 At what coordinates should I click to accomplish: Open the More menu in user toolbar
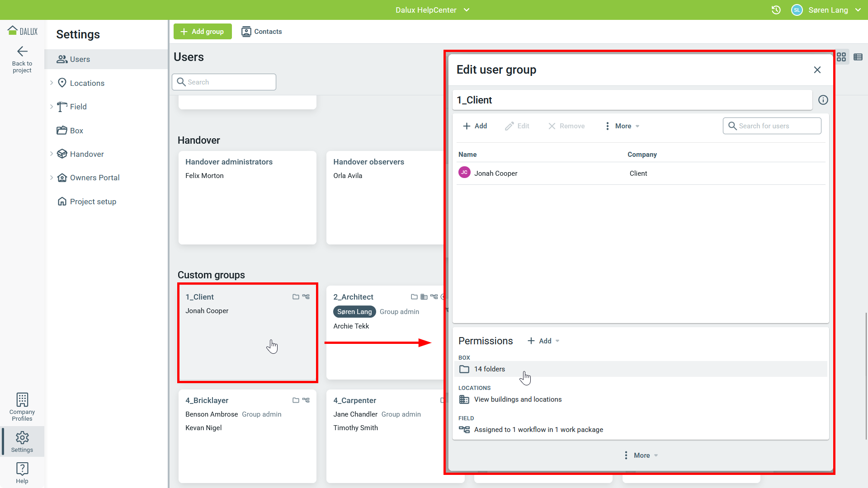tap(623, 126)
